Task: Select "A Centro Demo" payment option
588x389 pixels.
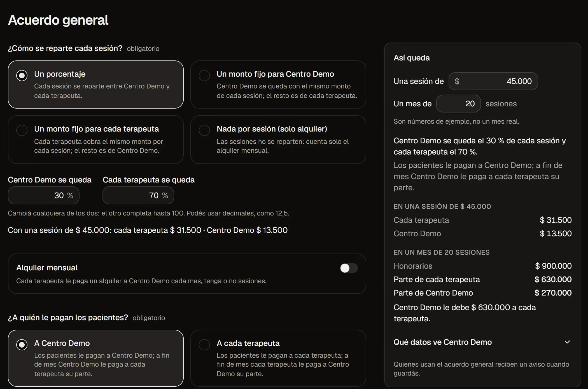Action: pos(95,358)
